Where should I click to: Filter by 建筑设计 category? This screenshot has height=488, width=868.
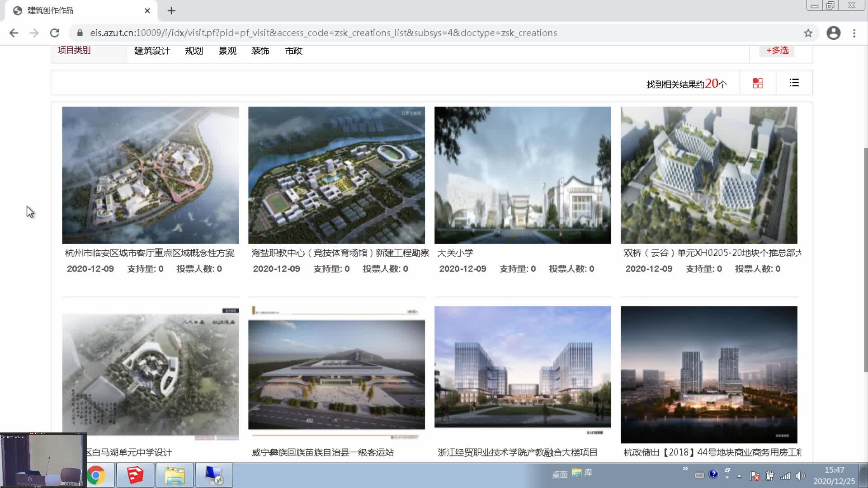click(x=152, y=51)
